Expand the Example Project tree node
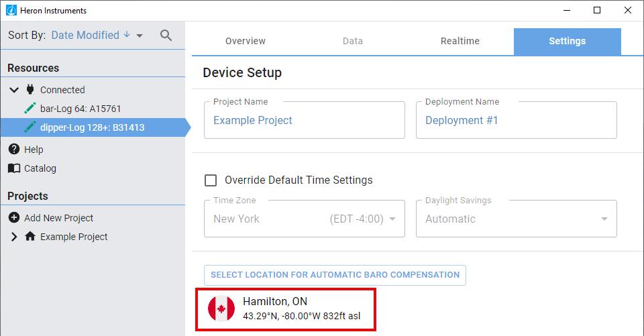The height and width of the screenshot is (336, 644). click(14, 236)
